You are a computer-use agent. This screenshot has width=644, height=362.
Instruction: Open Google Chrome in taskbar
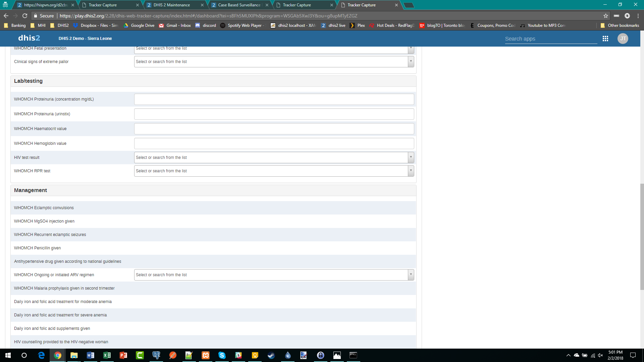(58, 355)
